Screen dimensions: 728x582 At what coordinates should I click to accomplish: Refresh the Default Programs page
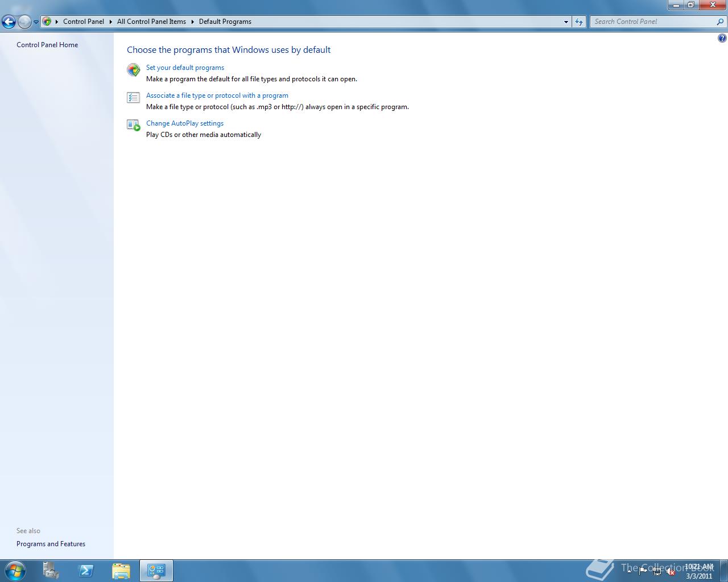[x=579, y=22]
